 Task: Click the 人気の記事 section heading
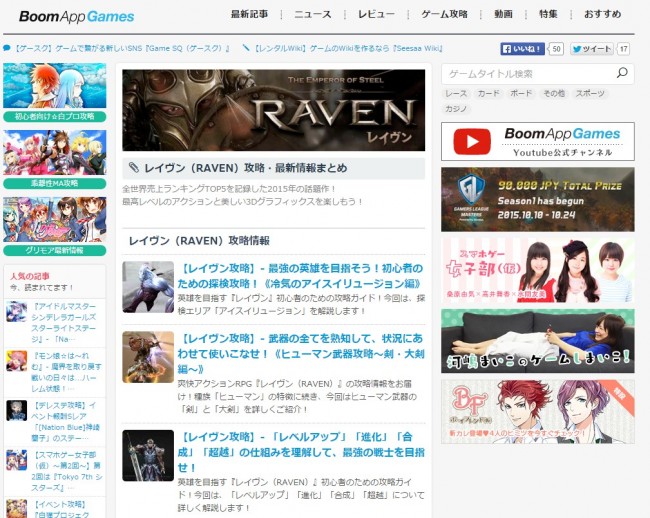click(30, 276)
